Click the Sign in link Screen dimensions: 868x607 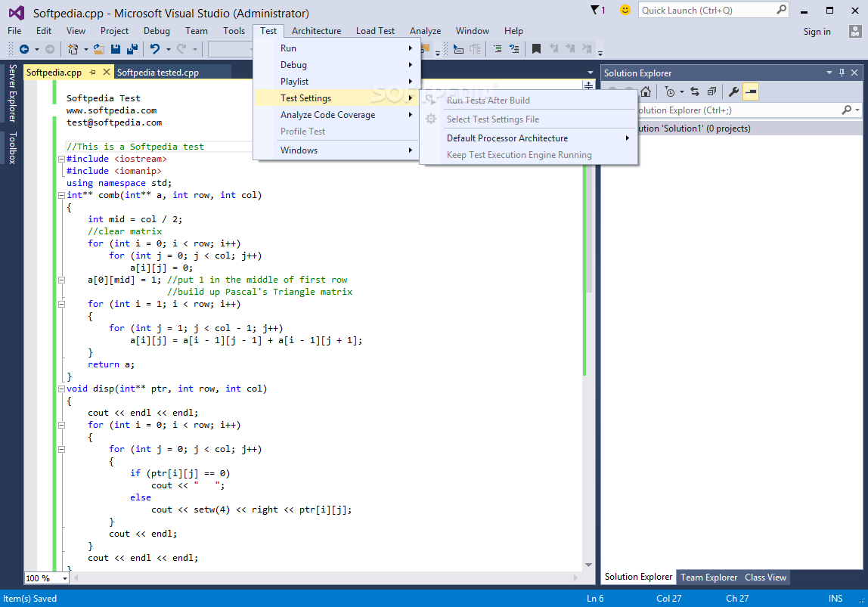pyautogui.click(x=817, y=32)
